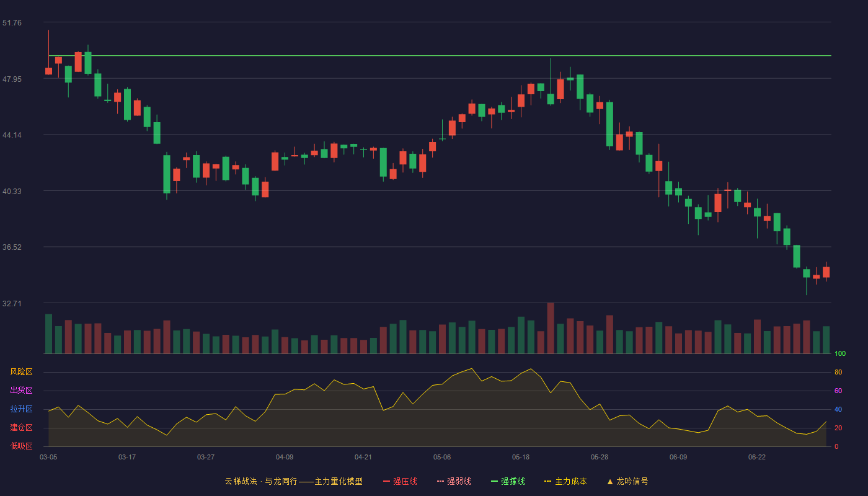Click the 低吸区 zone label
Image resolution: width=868 pixels, height=496 pixels.
pyautogui.click(x=21, y=446)
